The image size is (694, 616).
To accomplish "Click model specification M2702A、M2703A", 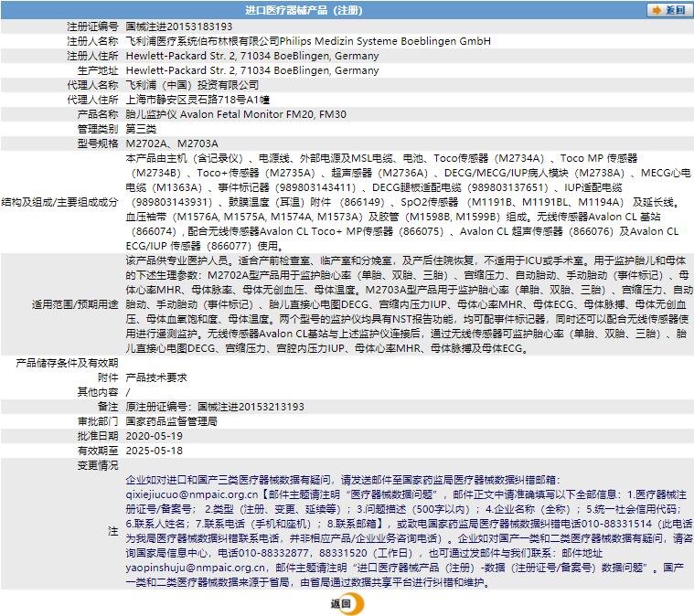I will coord(172,143).
